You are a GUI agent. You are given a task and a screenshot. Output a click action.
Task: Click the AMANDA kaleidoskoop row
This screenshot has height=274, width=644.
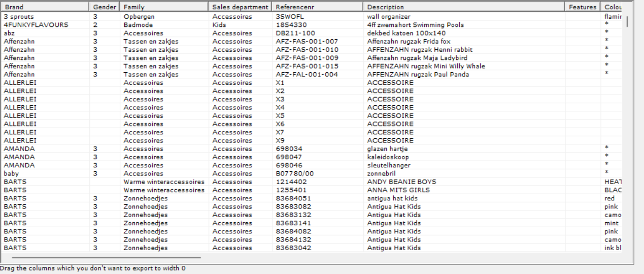pyautogui.click(x=312, y=157)
